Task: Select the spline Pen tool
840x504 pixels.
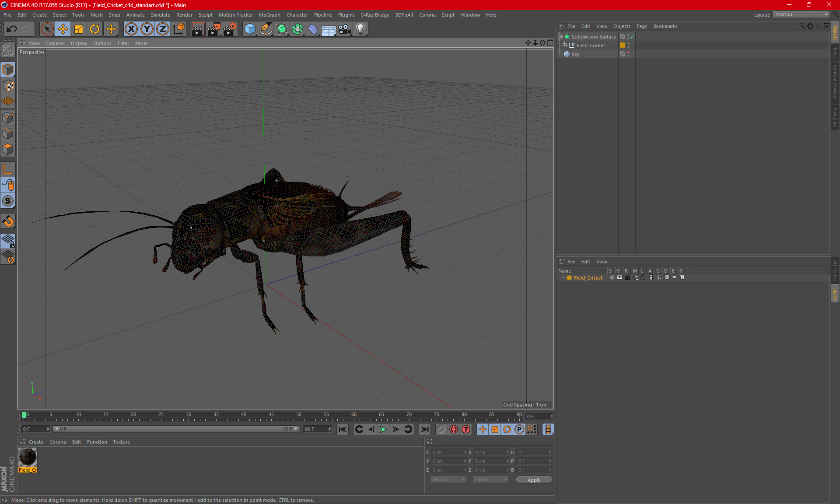Action: tap(266, 29)
